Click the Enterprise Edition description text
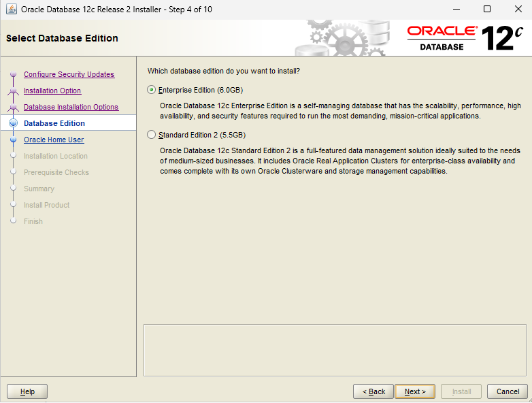 click(x=340, y=111)
